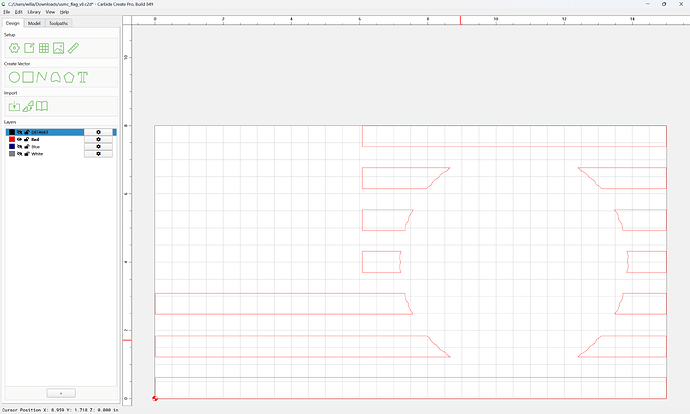Open the design library book icon
690x414 pixels.
point(42,106)
